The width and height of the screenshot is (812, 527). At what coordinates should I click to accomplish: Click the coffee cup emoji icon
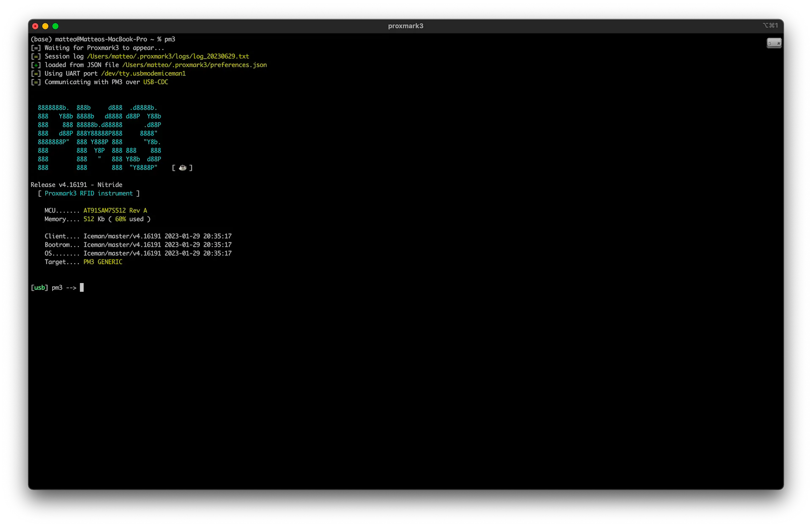[x=182, y=168]
